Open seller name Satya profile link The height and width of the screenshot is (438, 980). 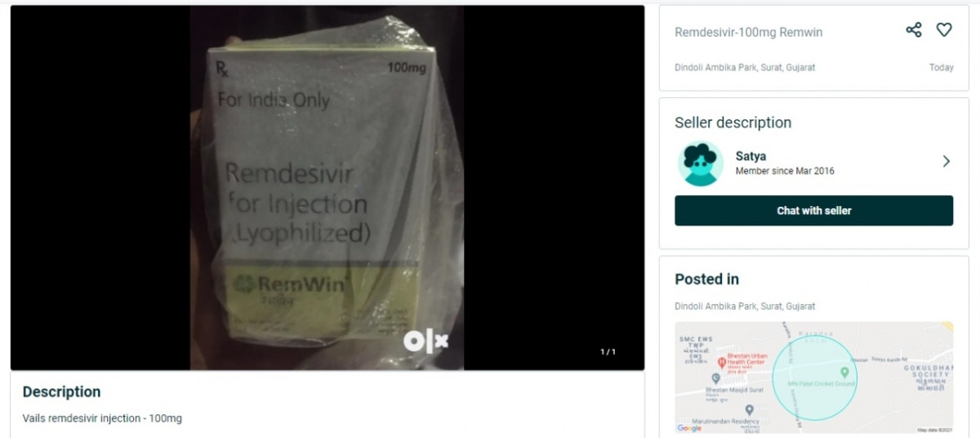pyautogui.click(x=751, y=156)
